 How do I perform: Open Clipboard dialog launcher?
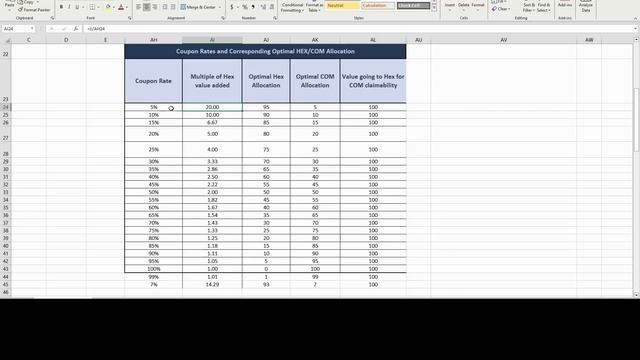52,18
